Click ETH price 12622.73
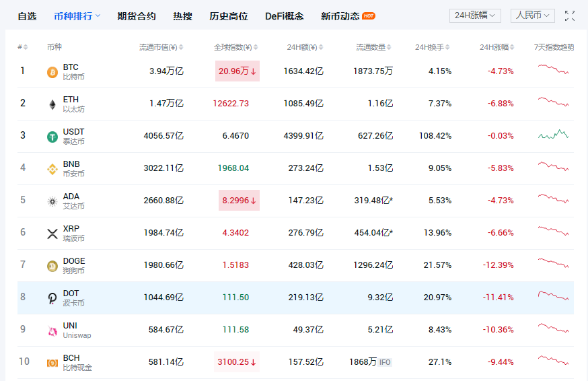The height and width of the screenshot is (381, 588). pos(231,104)
